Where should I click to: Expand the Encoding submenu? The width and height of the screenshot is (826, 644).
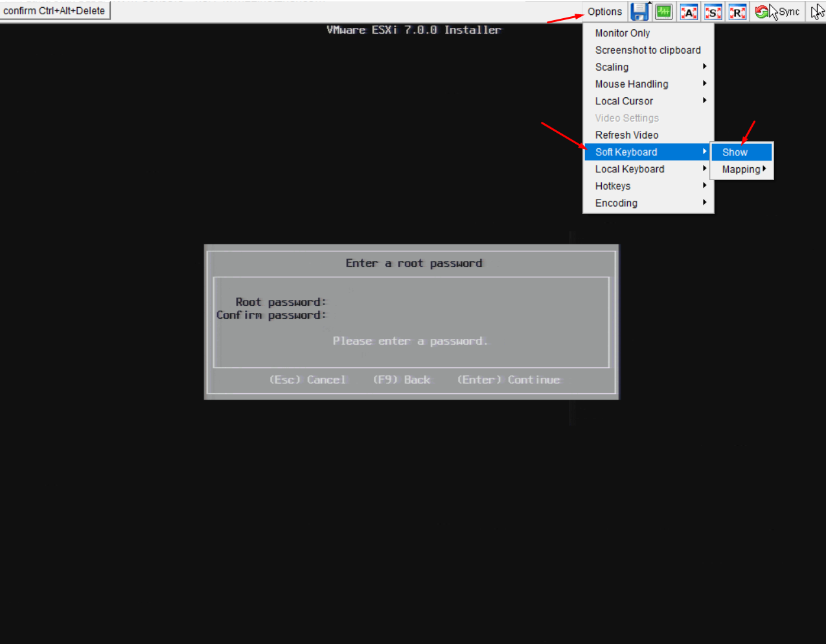click(648, 203)
